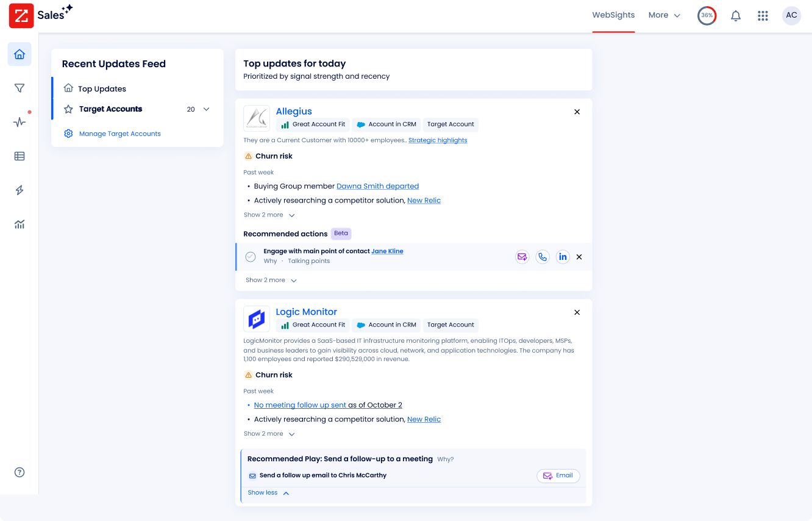Open LinkedIn icon for Jane Kline
This screenshot has width=812, height=521.
pyautogui.click(x=563, y=257)
